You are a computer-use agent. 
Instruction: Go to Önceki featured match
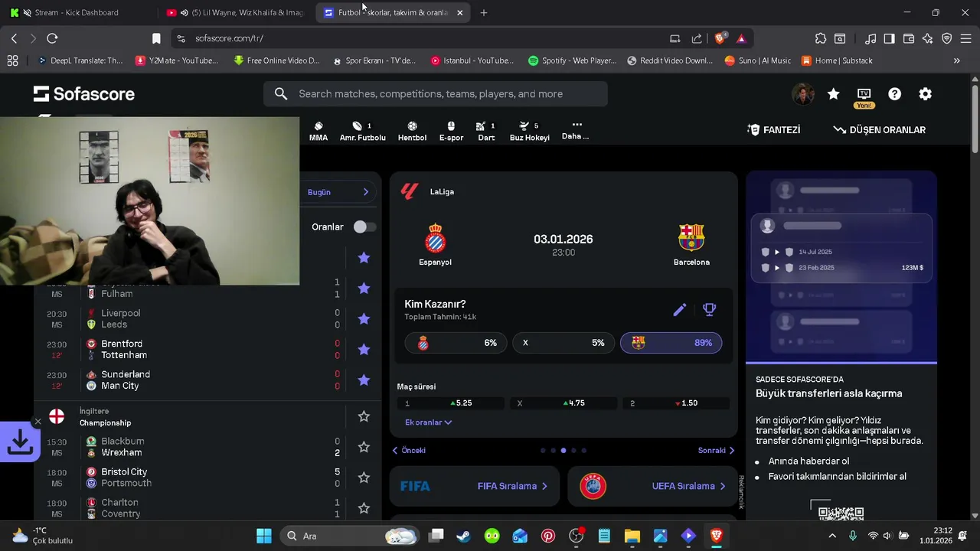pos(409,451)
